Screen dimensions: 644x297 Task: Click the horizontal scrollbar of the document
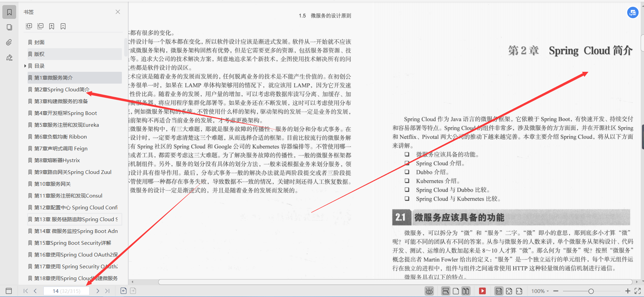[x=395, y=282]
